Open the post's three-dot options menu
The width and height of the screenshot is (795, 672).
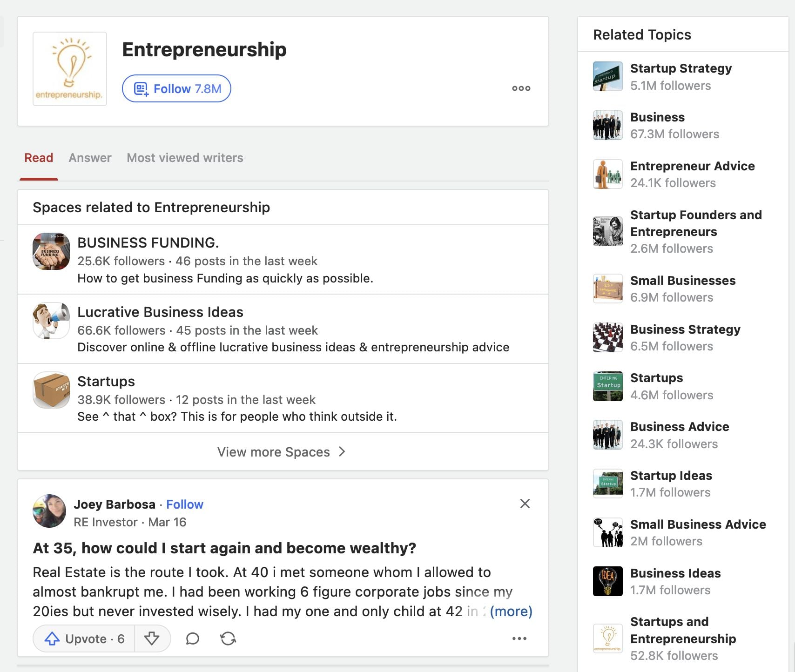pos(519,638)
